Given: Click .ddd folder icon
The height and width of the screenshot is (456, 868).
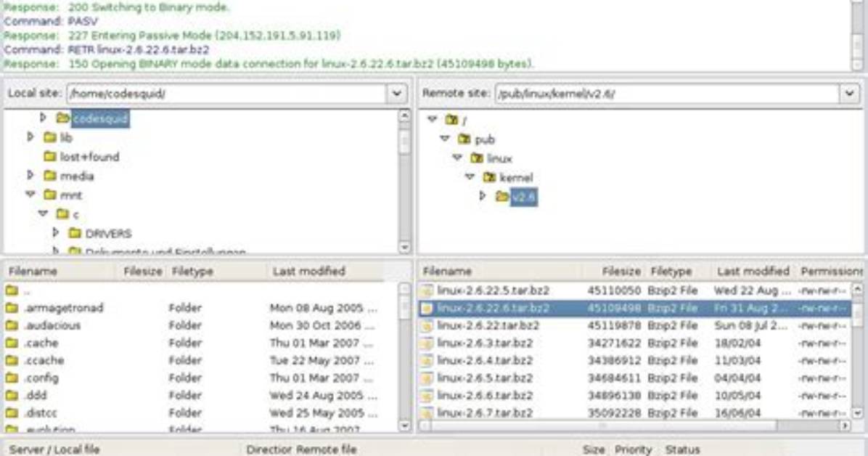Looking at the screenshot, I should pyautogui.click(x=12, y=396).
